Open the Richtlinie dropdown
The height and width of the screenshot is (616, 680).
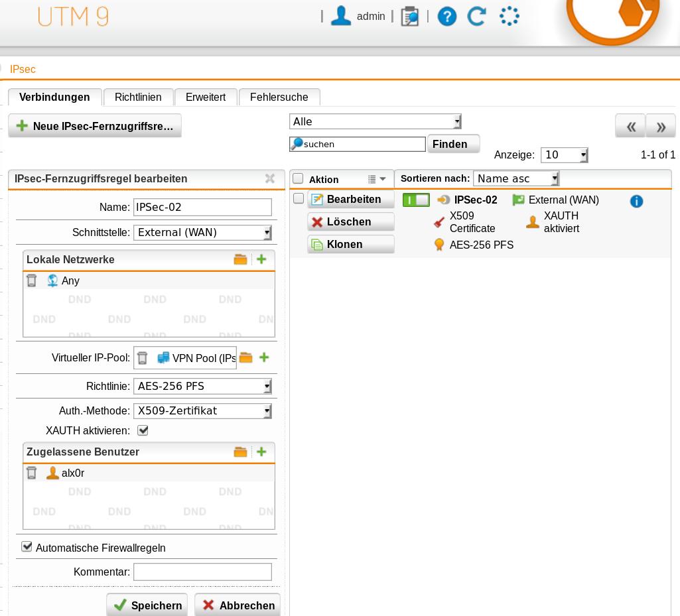tap(202, 387)
